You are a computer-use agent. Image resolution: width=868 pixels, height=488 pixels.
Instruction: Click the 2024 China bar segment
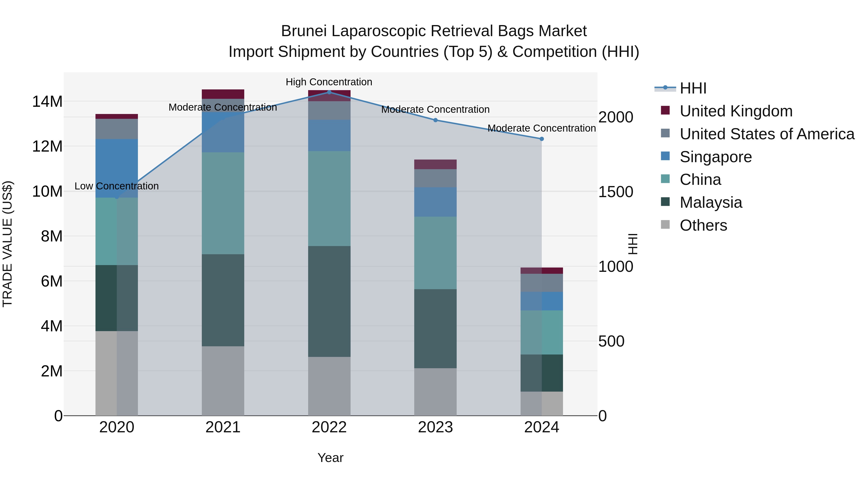542,332
